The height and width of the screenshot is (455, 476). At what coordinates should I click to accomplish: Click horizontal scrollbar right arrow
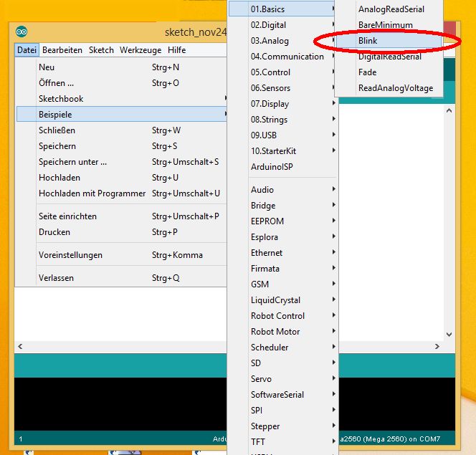click(437, 346)
